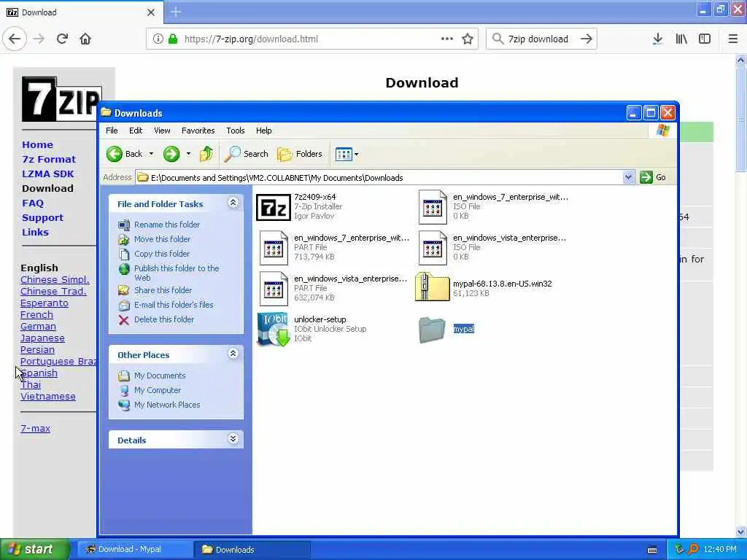Open the Favorites menu
This screenshot has width=747, height=560.
pos(198,131)
